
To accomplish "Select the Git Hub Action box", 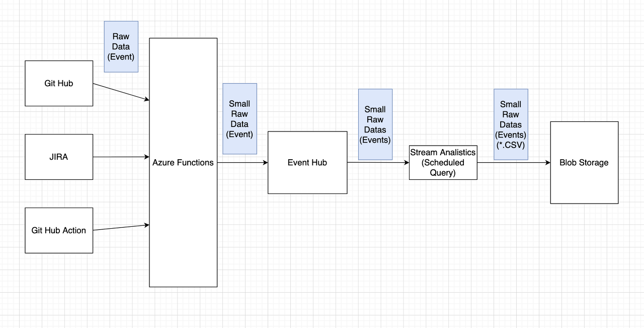I will coord(59,231).
